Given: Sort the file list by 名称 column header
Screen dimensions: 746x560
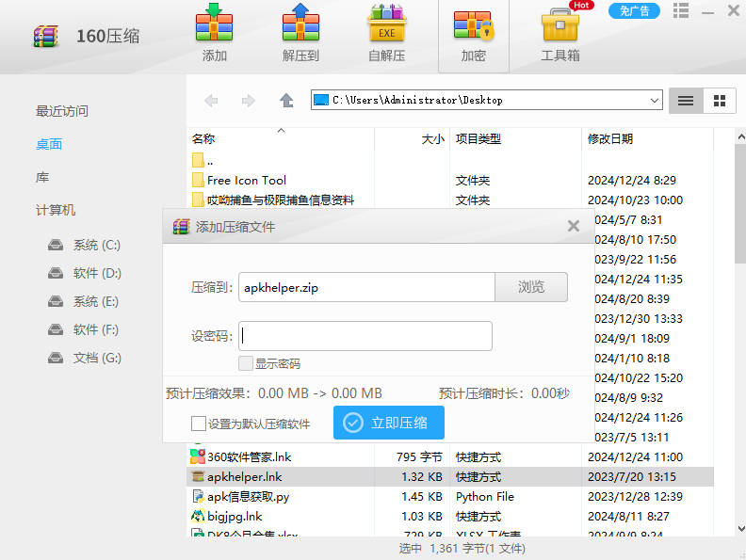Looking at the screenshot, I should (x=203, y=139).
